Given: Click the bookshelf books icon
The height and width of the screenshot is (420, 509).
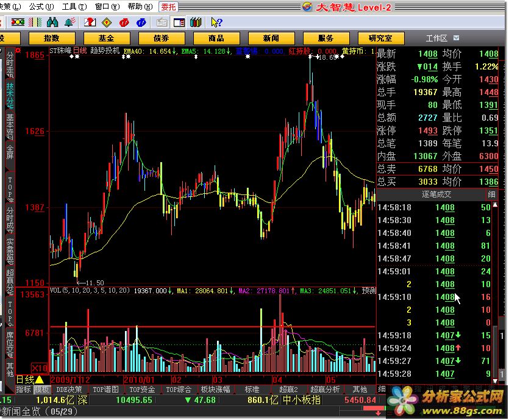Looking at the screenshot, I should click(x=196, y=23).
